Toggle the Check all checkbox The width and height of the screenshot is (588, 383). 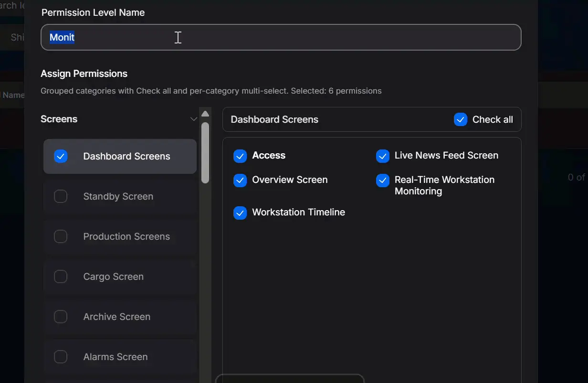click(x=461, y=119)
